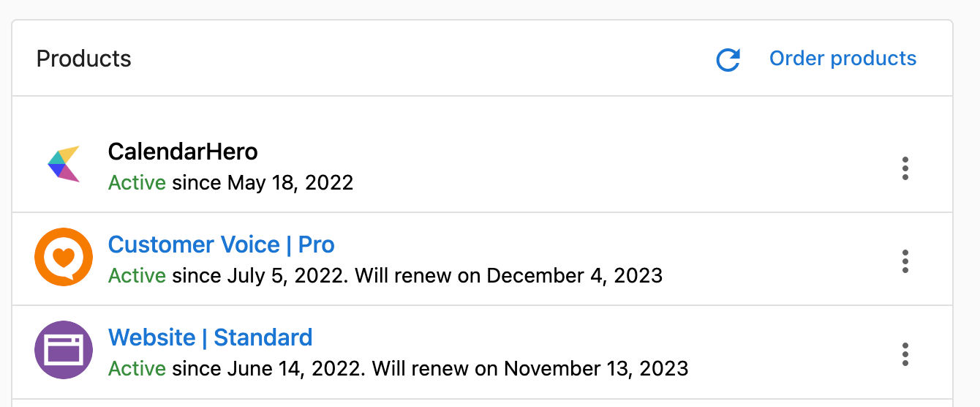This screenshot has height=407, width=980.
Task: Click the green Active status for Website
Action: (x=137, y=368)
